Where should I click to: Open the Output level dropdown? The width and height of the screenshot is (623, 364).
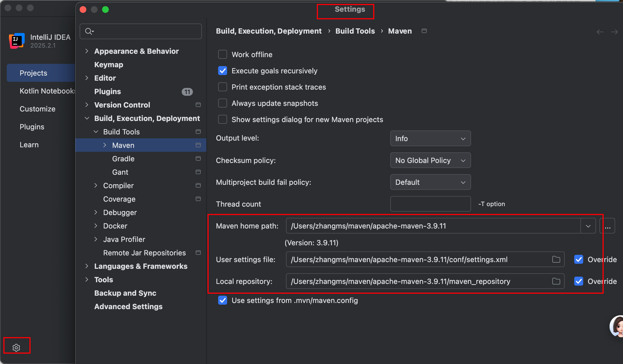point(430,138)
